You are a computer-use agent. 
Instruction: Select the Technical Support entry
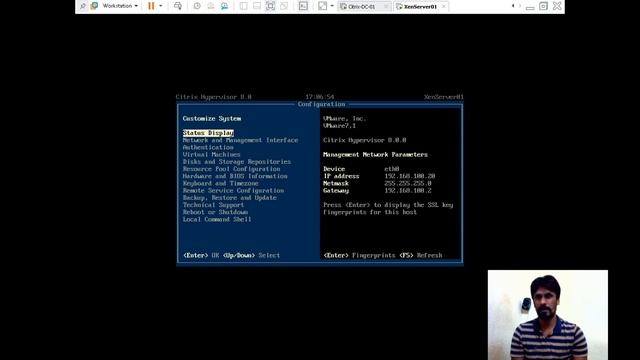pyautogui.click(x=213, y=205)
